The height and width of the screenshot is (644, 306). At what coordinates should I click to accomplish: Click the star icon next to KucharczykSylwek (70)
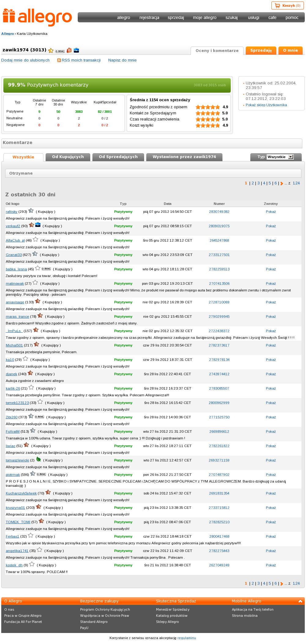point(48,492)
